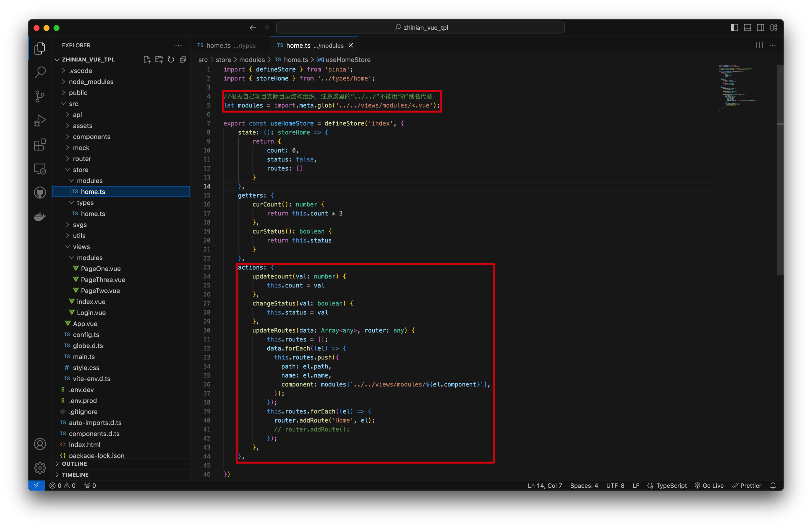This screenshot has height=528, width=812.
Task: Open the Docker view in activity bar
Action: [x=40, y=216]
